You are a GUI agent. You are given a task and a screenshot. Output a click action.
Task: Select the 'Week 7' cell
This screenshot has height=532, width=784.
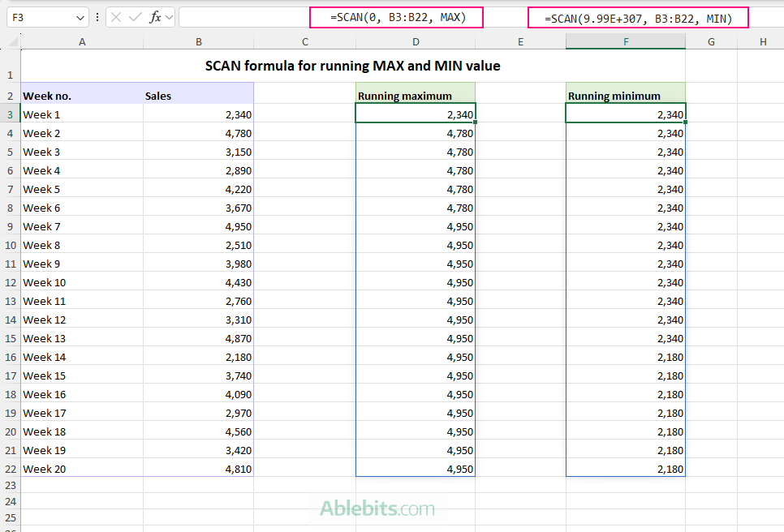click(82, 226)
